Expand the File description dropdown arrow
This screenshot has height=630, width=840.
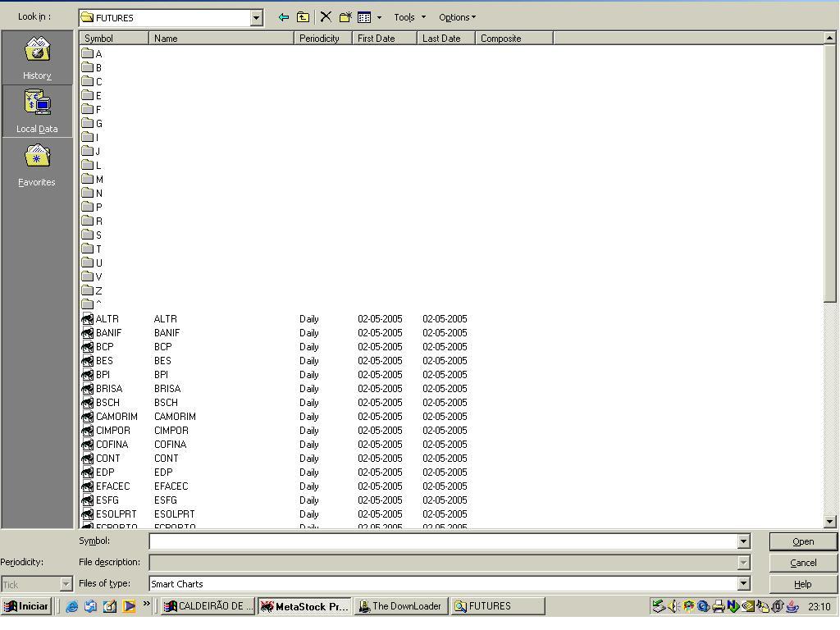pyautogui.click(x=743, y=563)
